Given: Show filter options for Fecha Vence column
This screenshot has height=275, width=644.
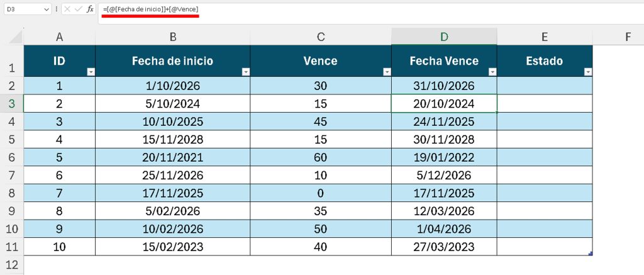Looking at the screenshot, I should 492,72.
